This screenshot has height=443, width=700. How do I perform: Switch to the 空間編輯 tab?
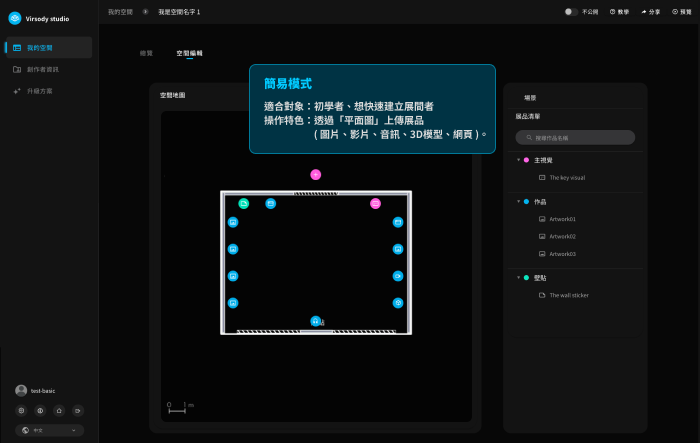tap(189, 52)
